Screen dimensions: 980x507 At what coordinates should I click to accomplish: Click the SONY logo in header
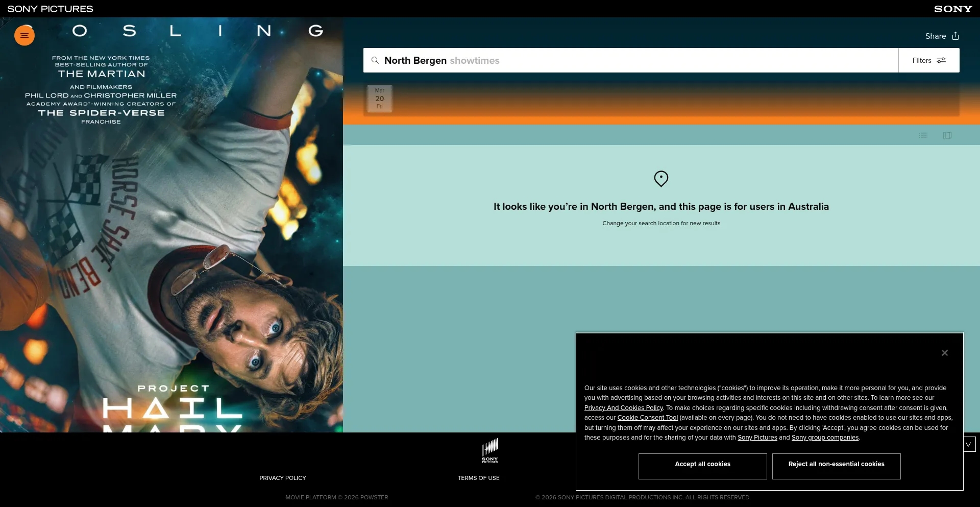[953, 9]
